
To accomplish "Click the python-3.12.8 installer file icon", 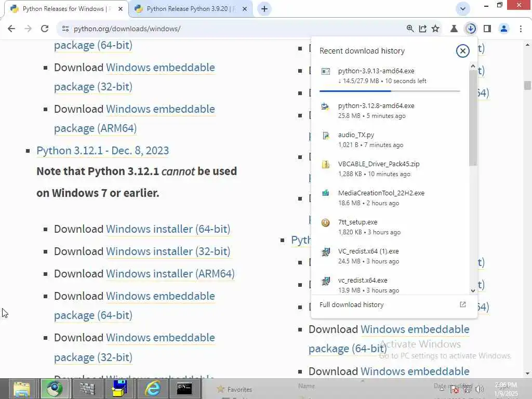I will 325,106.
